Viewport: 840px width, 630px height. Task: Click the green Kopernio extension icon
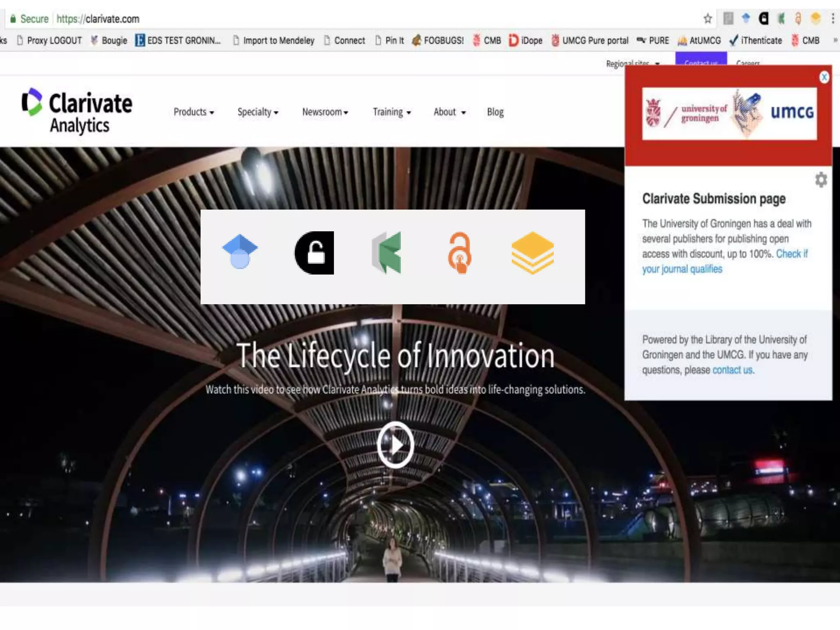coord(386,253)
